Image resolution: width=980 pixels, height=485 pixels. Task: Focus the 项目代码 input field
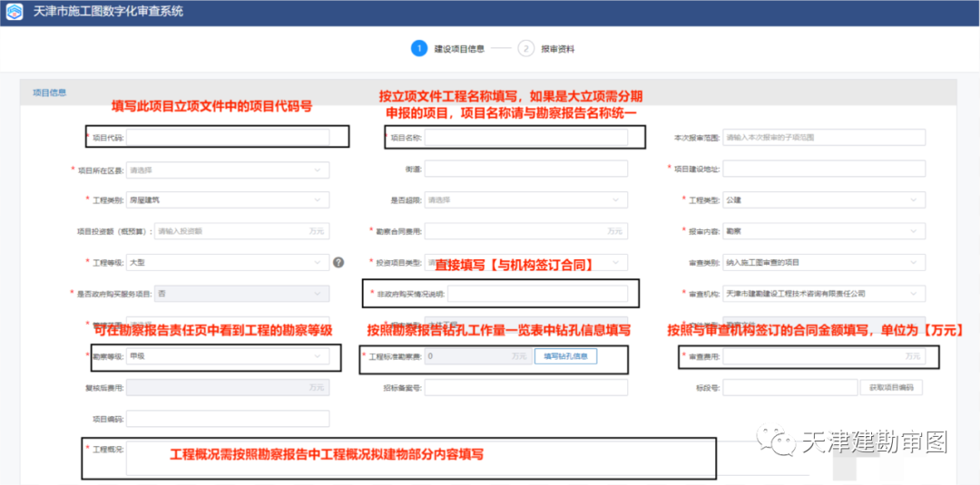228,137
